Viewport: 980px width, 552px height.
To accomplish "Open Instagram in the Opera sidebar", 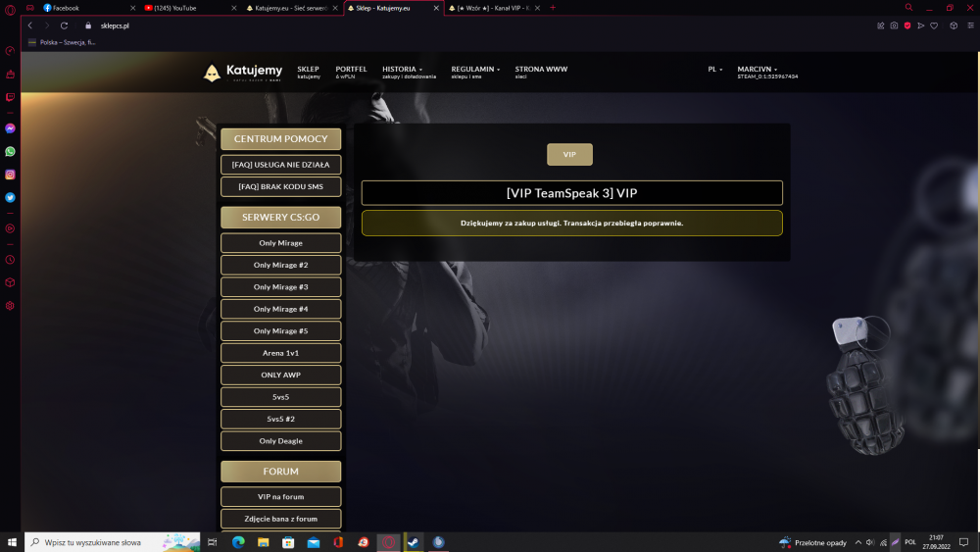I will [10, 175].
